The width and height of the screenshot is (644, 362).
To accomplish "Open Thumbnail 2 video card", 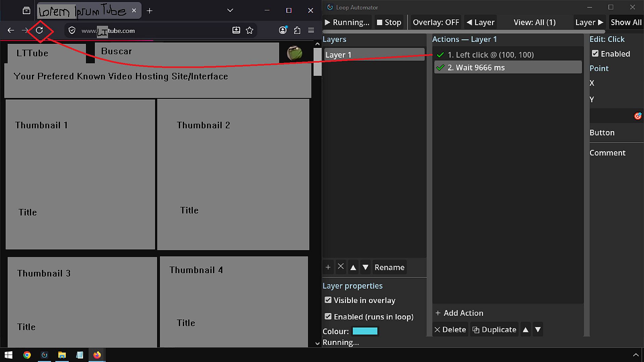I will (233, 174).
